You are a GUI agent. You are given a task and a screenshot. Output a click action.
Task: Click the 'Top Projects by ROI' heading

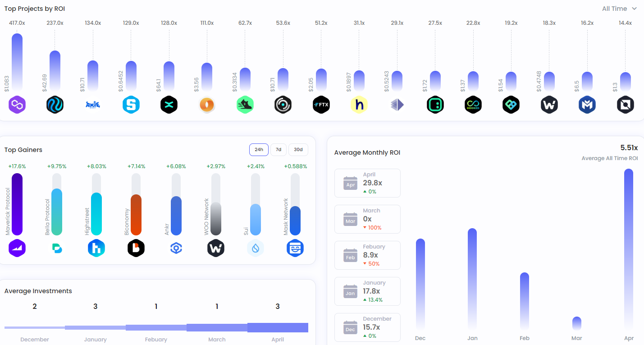[35, 9]
